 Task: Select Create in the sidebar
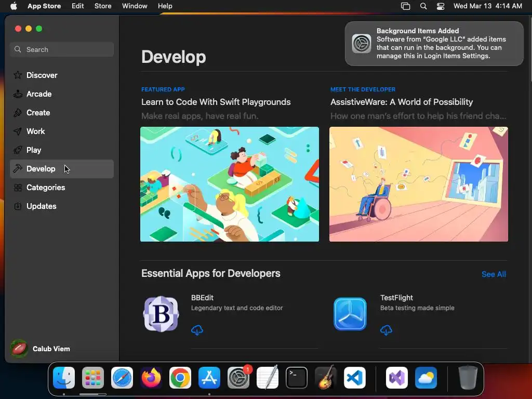coord(62,113)
